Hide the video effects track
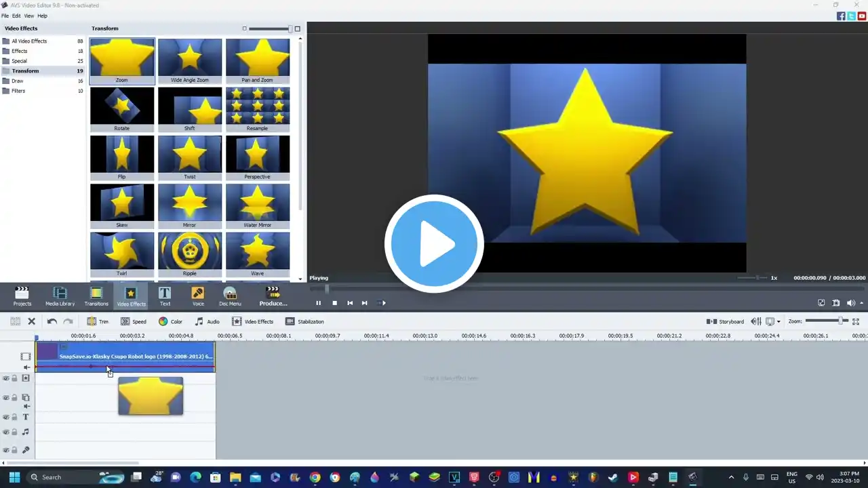 (x=6, y=378)
